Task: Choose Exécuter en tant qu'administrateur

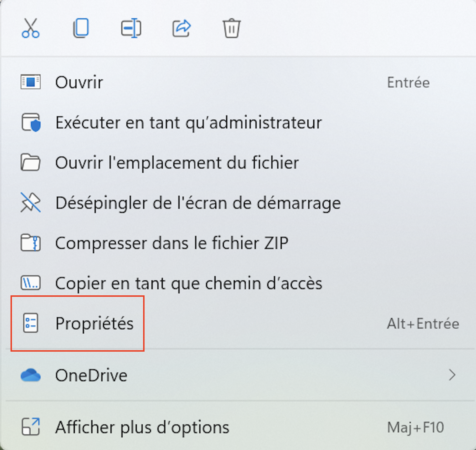Action: 188,123
